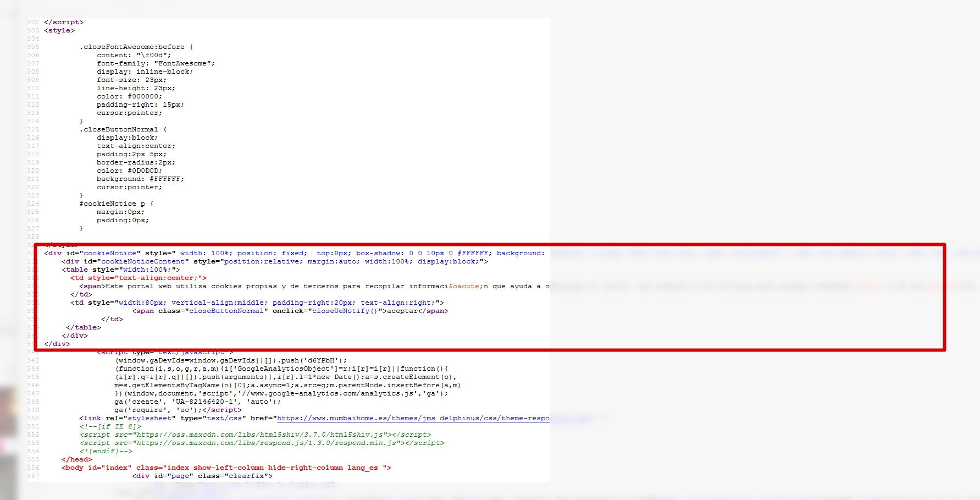Click the closing </script> tag on line 302

[x=64, y=22]
